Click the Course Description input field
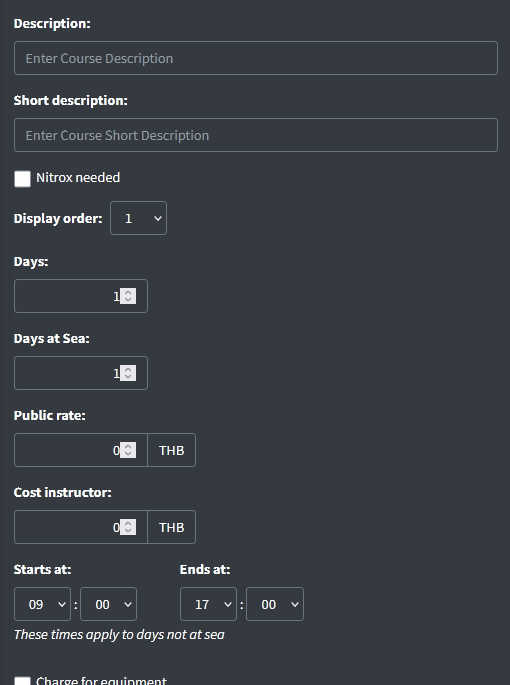Viewport: 510px width, 685px height. pyautogui.click(x=256, y=58)
